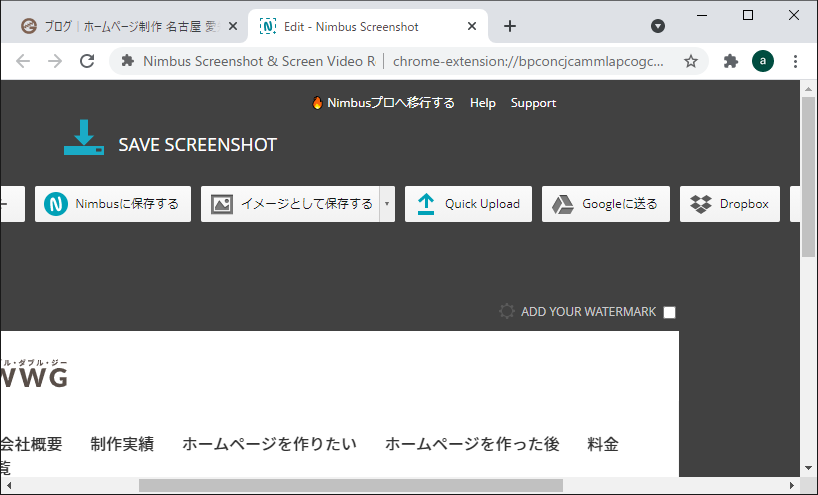Image resolution: width=818 pixels, height=495 pixels.
Task: Click the horizontal scrollbar thumb
Action: coord(350,486)
